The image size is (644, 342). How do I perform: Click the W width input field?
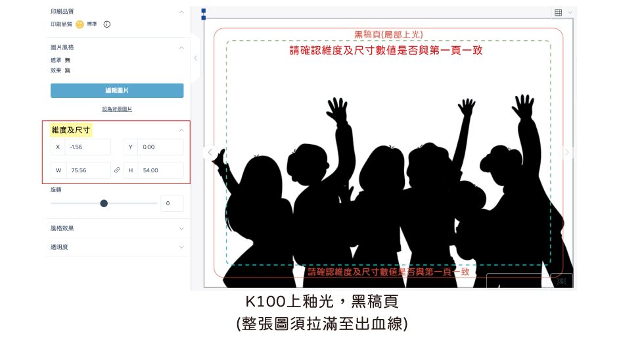tap(87, 170)
